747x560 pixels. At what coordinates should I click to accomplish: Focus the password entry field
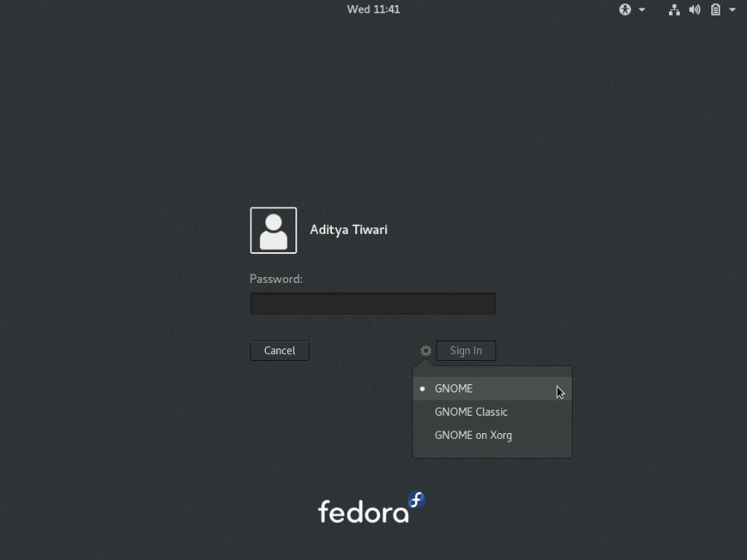[372, 303]
